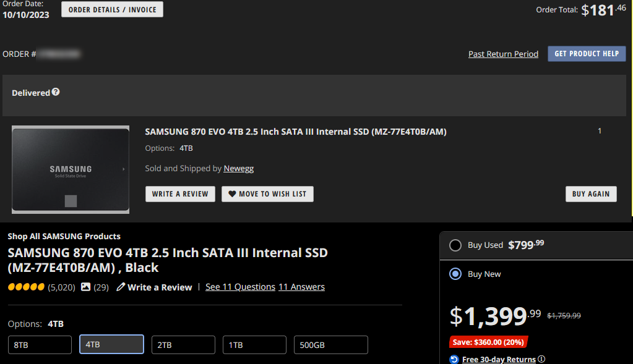Open Samsung SSD product thumbnail image
The image size is (633, 364).
pyautogui.click(x=71, y=169)
